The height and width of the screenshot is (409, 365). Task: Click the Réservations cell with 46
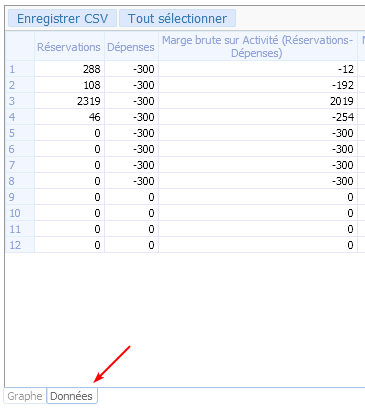(x=69, y=117)
